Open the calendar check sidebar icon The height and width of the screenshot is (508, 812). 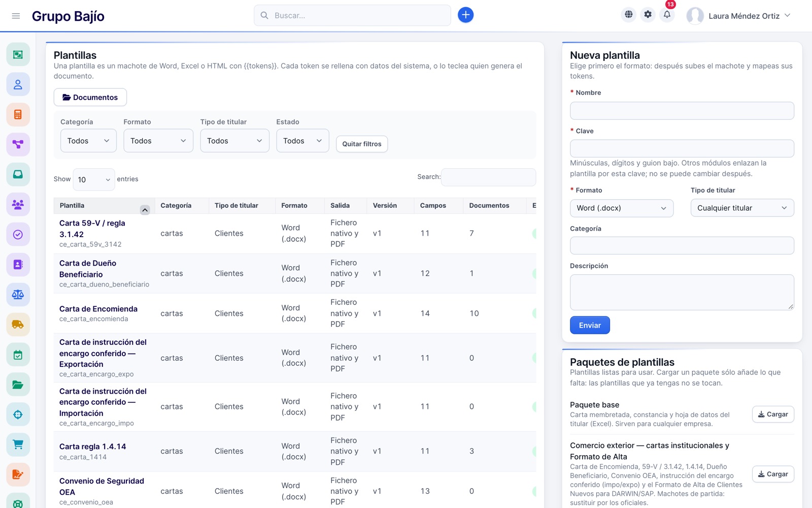point(18,355)
